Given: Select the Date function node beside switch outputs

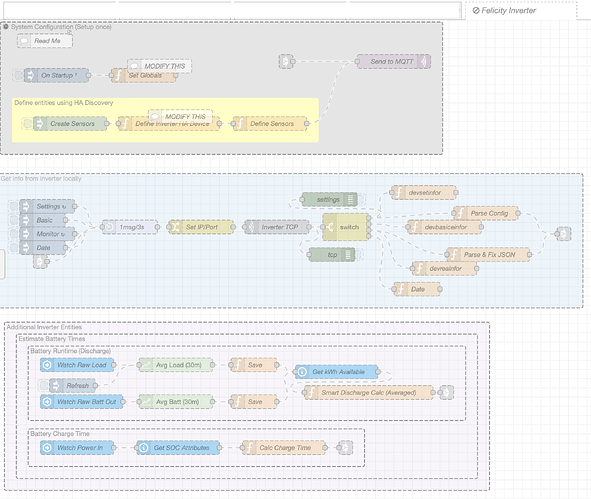Looking at the screenshot, I should [x=417, y=289].
